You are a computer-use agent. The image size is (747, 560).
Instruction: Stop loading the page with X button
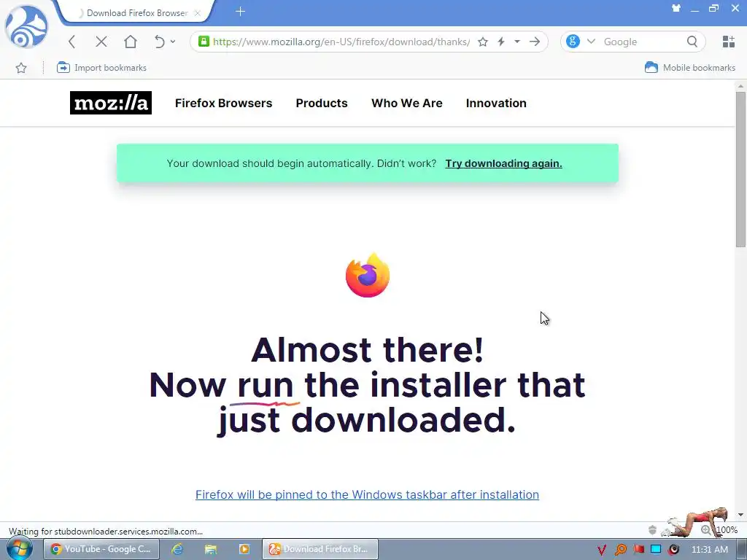[x=101, y=42]
